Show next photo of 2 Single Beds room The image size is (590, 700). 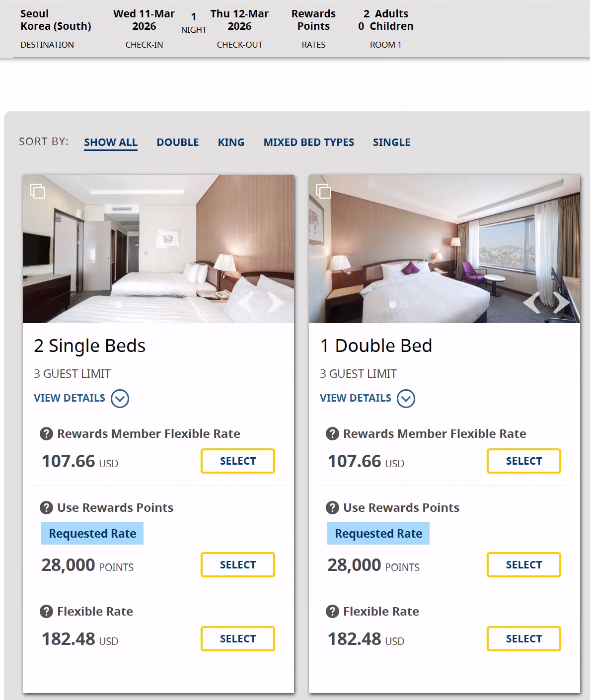pos(276,302)
